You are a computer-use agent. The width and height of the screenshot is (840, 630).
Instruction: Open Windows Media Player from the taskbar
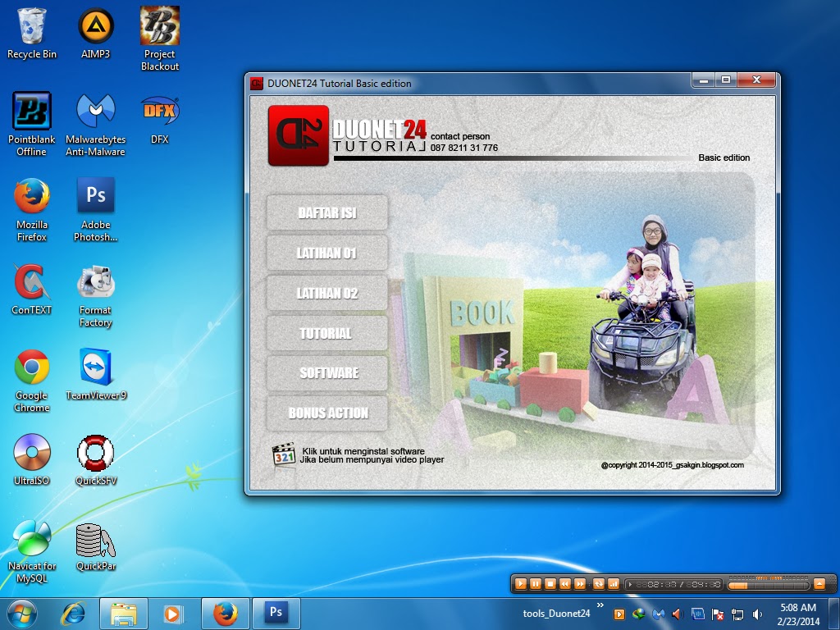point(172,614)
